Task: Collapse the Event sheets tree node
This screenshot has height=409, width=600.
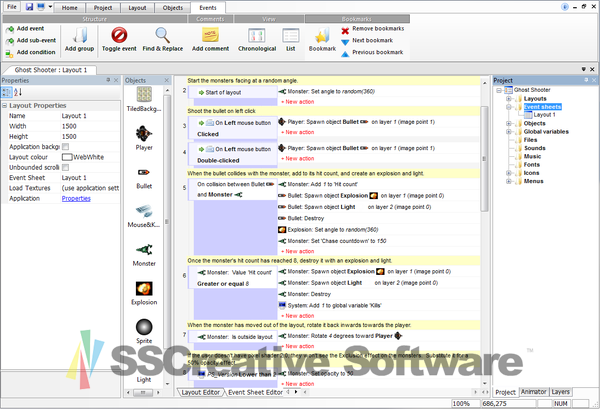Action: click(509, 107)
